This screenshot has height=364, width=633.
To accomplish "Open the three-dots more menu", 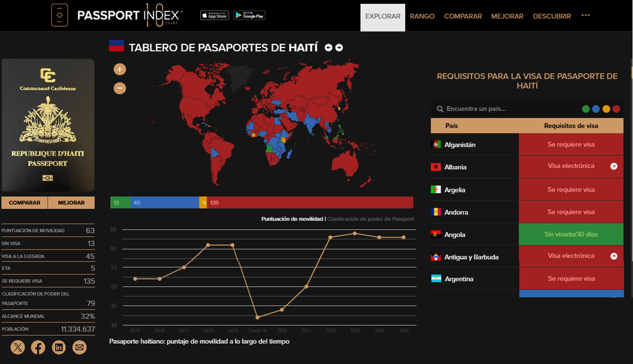I will point(586,15).
